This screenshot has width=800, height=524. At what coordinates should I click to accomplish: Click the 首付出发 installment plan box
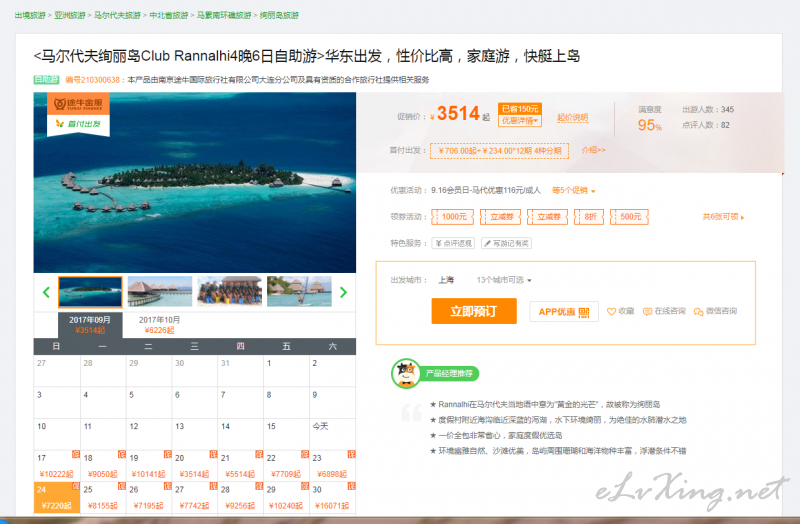click(x=499, y=151)
